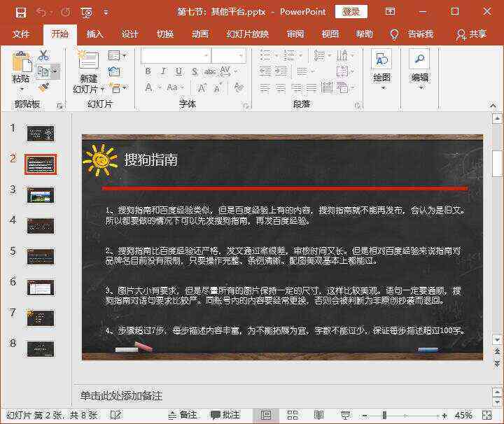Switch to the 动画 tab
The width and height of the screenshot is (504, 424).
(x=200, y=34)
